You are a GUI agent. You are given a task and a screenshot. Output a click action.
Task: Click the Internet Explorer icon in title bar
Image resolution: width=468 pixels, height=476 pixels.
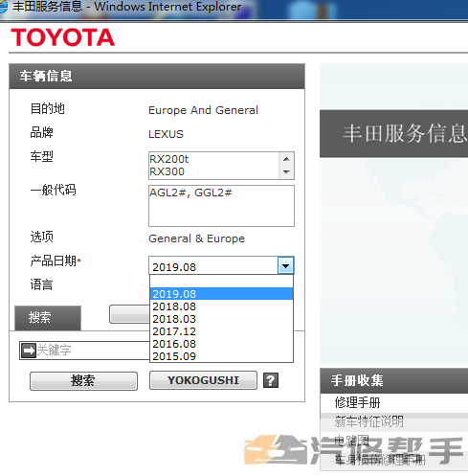3,7
